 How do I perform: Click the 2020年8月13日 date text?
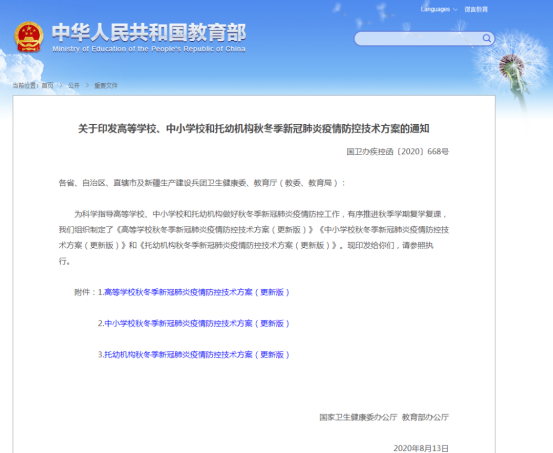pos(421,448)
